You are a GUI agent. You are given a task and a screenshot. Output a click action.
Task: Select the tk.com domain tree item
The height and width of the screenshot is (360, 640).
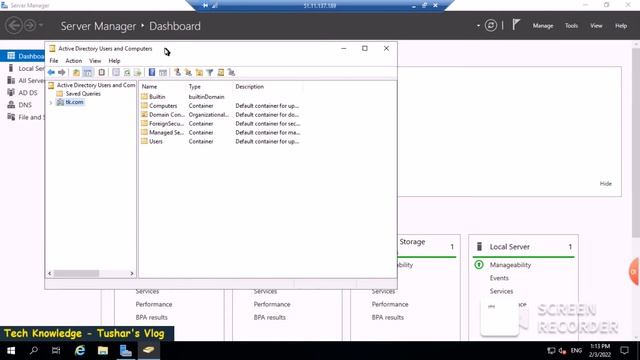click(74, 102)
